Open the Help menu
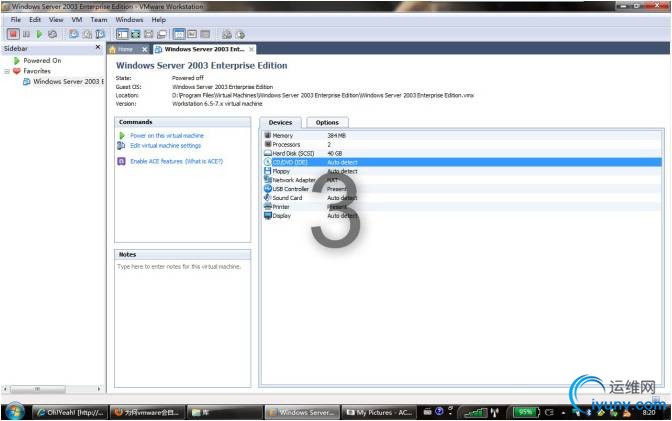Viewport: 672px width, 421px height. tap(158, 20)
